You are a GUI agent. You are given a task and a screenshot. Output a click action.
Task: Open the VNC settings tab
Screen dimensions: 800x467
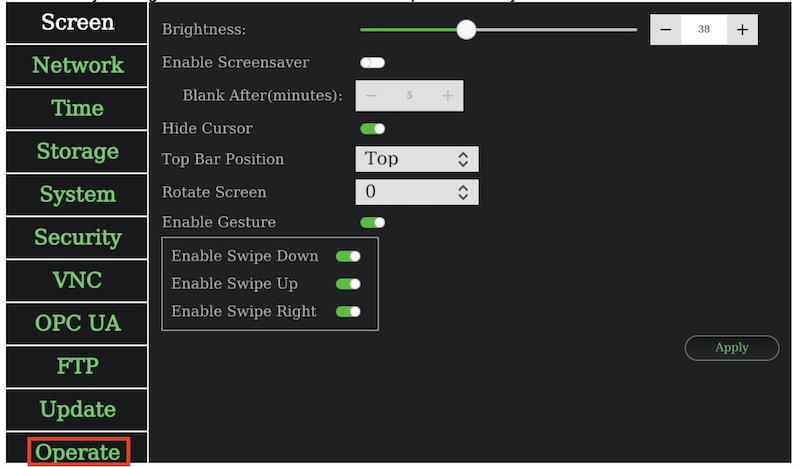point(77,280)
